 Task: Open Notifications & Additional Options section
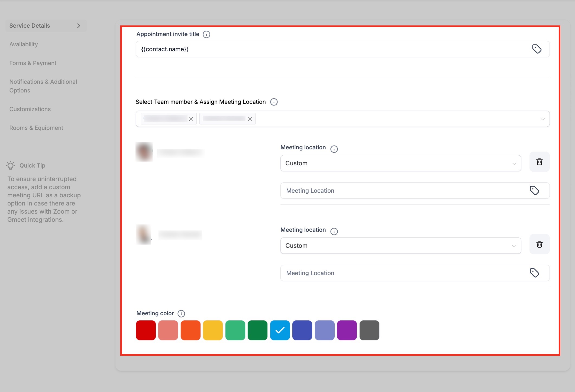click(43, 86)
